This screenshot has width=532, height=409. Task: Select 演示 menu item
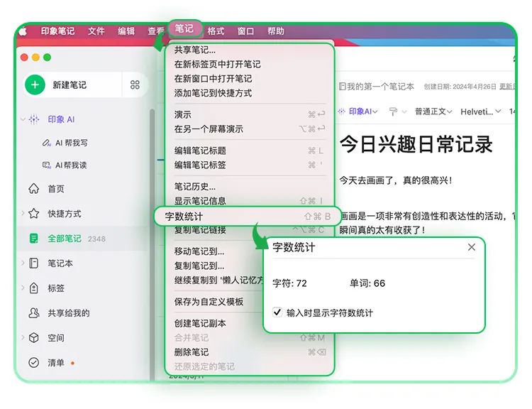[x=250, y=114]
